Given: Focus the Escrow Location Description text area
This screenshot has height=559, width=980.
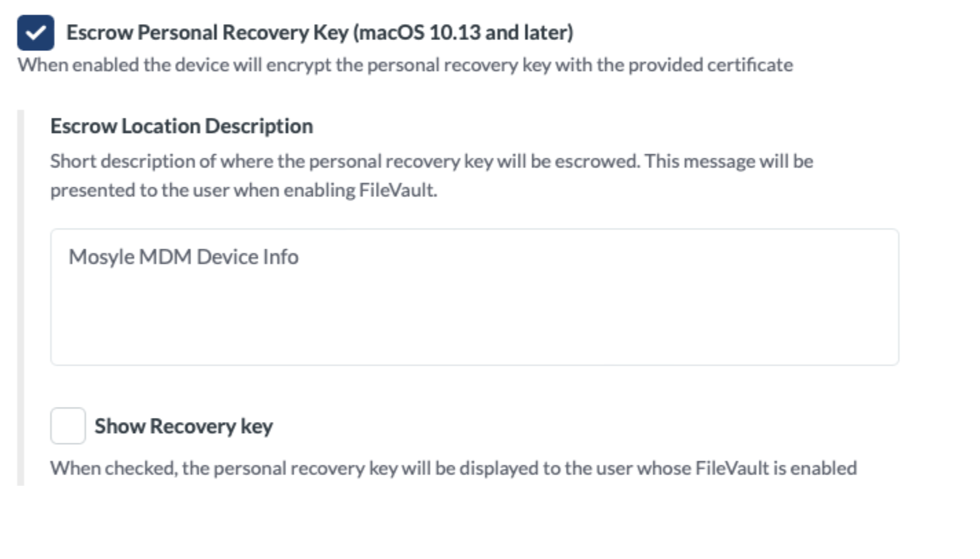Looking at the screenshot, I should [474, 297].
